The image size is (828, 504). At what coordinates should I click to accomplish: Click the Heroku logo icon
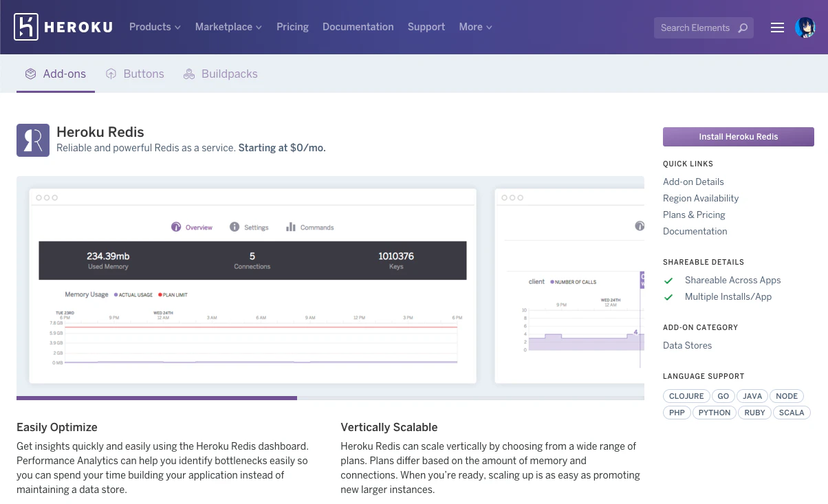pyautogui.click(x=25, y=27)
